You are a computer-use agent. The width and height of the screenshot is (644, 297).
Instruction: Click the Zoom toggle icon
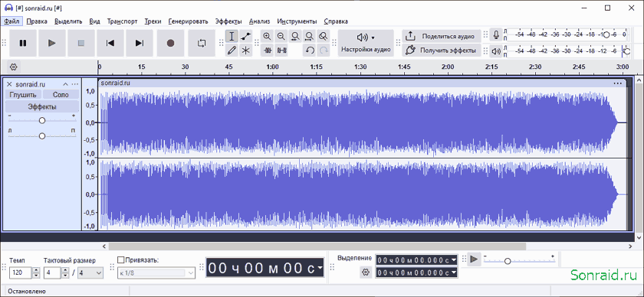pyautogui.click(x=324, y=37)
